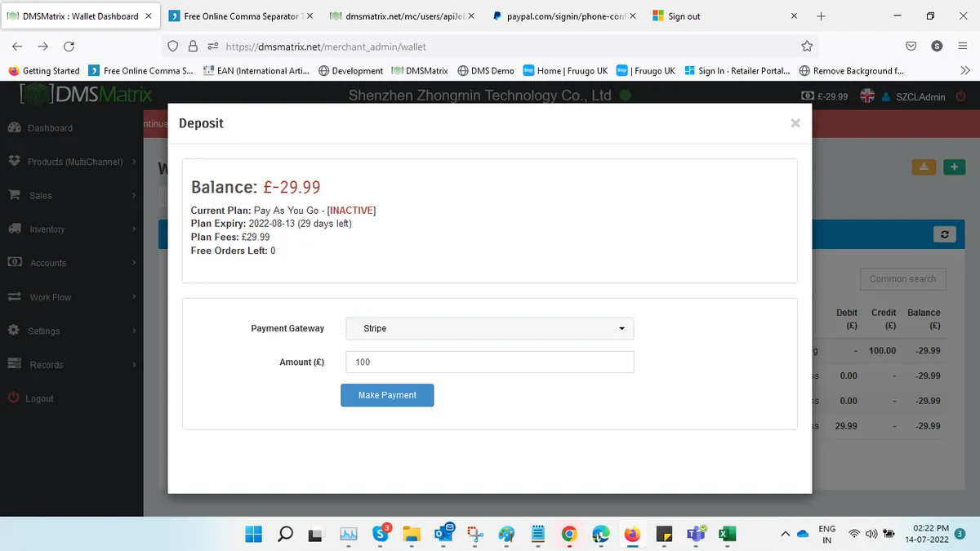
Task: Click the orange download icon button
Action: (924, 167)
